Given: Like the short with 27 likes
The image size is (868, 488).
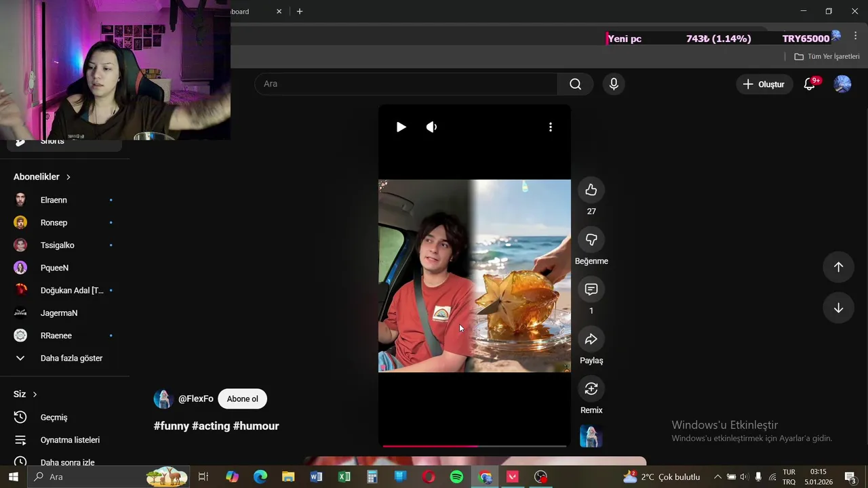Looking at the screenshot, I should [591, 190].
